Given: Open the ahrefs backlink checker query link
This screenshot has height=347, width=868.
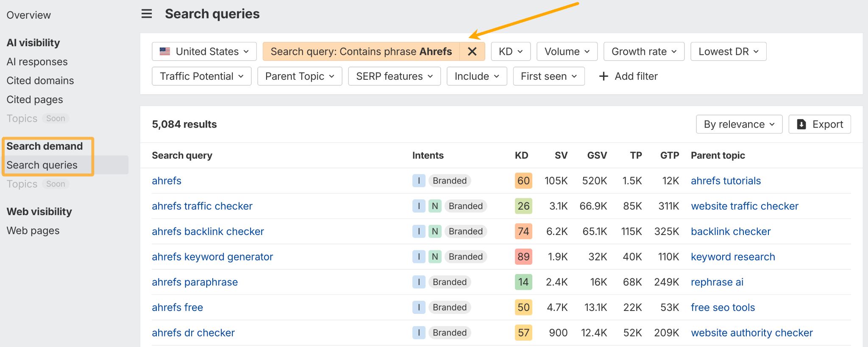Looking at the screenshot, I should (x=208, y=232).
